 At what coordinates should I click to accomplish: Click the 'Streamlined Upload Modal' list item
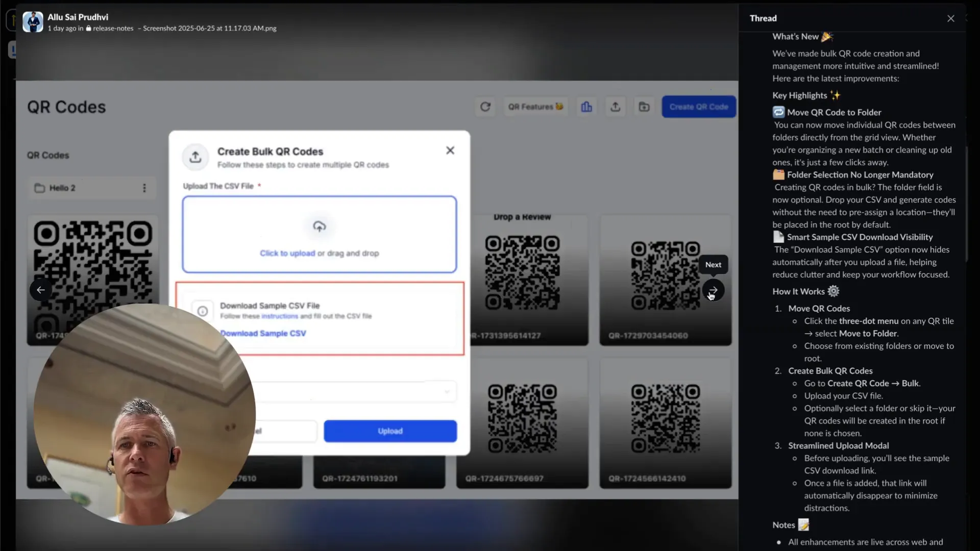click(838, 445)
